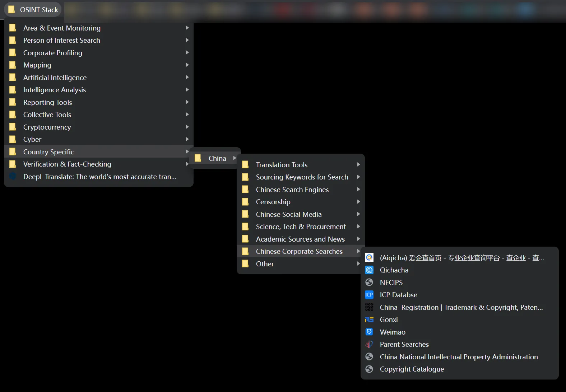This screenshot has width=566, height=392.
Task: Open China National Intellectual Property Administration bookmark
Action: pyautogui.click(x=459, y=357)
